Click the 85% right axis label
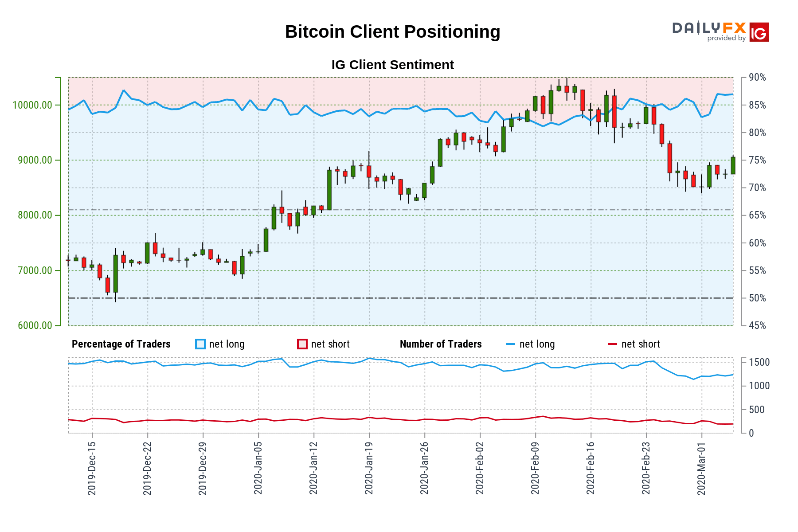Viewport: 798px width, 532px height. 757,105
